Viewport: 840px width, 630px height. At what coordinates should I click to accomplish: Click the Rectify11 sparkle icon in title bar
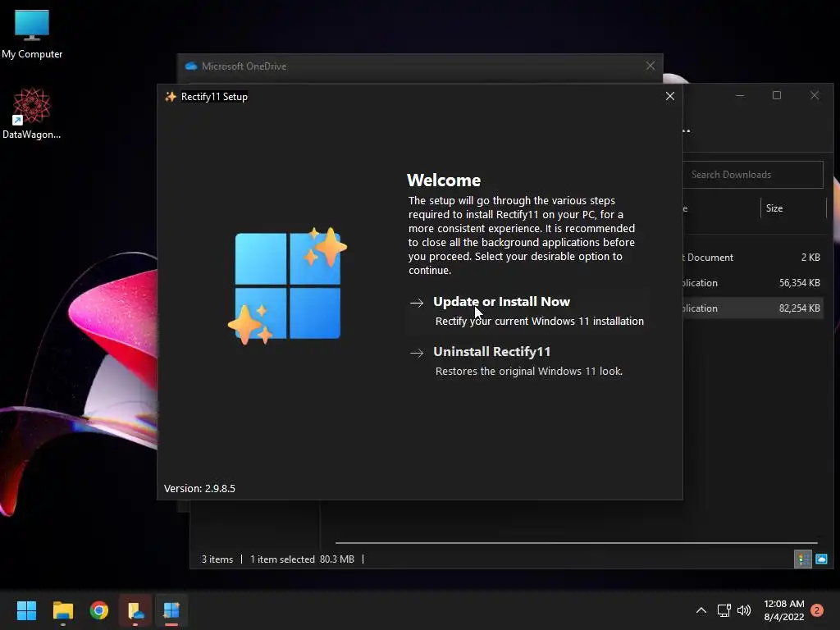point(171,97)
